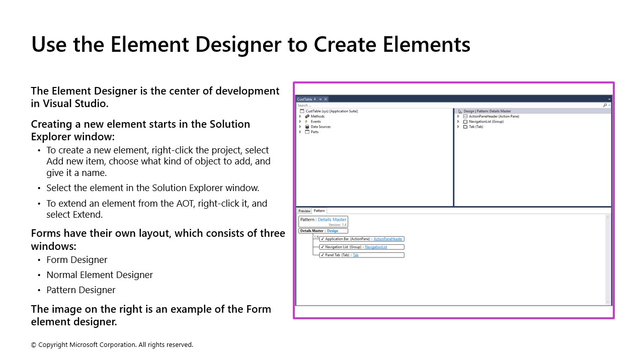Click the Design pattern icon in right pane
644x362 pixels.
click(x=460, y=111)
